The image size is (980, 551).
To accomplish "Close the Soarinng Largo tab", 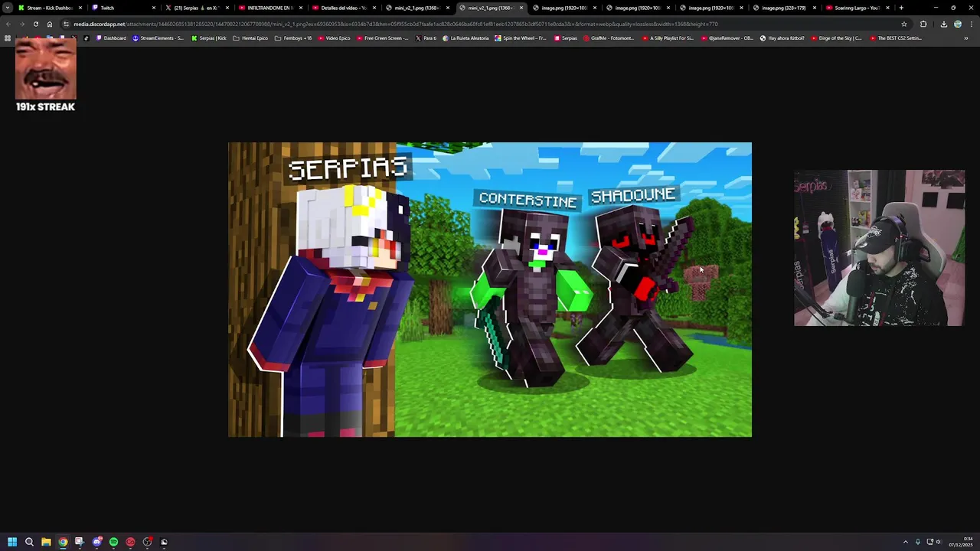I will (888, 8).
